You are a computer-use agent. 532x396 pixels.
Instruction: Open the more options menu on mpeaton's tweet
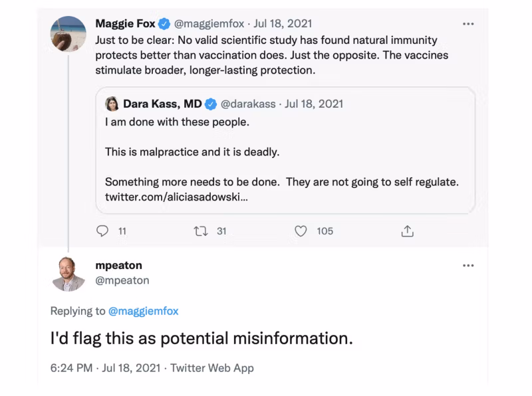click(468, 265)
